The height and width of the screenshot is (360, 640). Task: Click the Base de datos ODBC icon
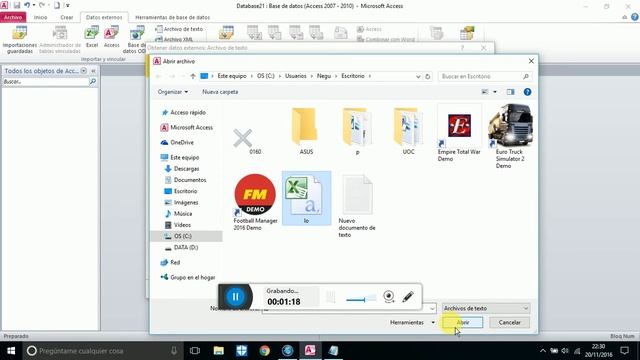[135, 40]
